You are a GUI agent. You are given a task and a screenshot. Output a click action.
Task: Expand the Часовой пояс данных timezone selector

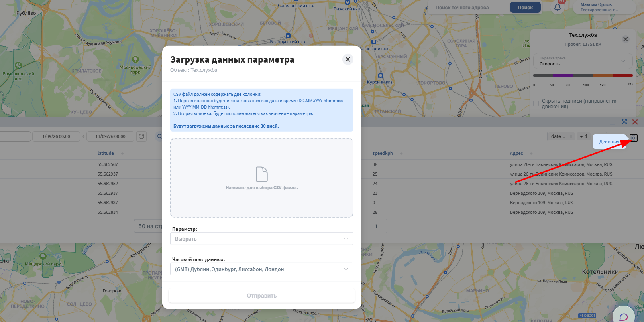(261, 269)
